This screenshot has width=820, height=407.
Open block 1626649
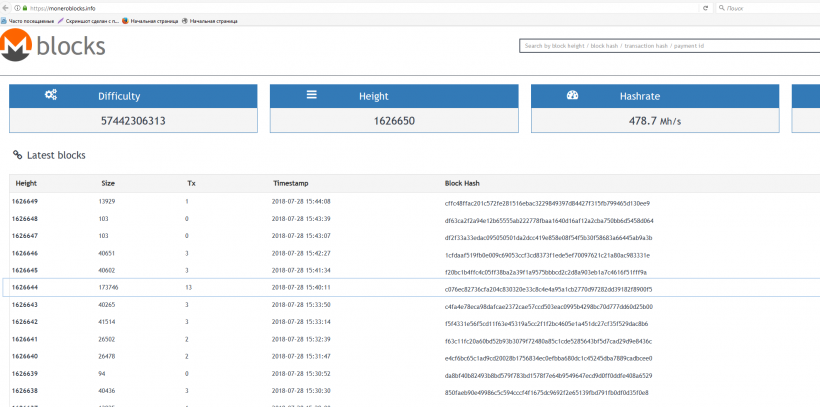point(25,201)
